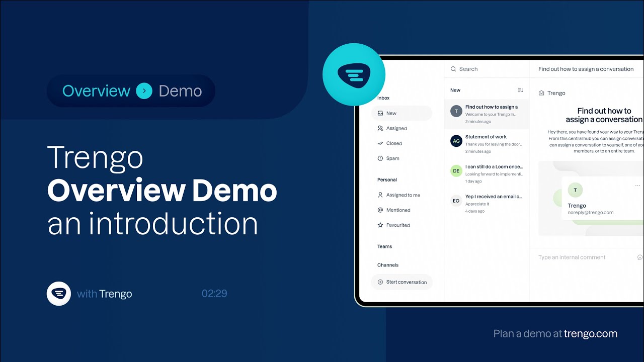
Task: Click the star icon beside Favourited
Action: click(380, 225)
